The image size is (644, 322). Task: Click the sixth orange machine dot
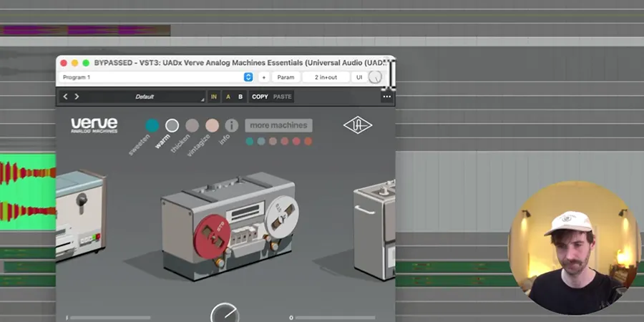click(x=308, y=141)
